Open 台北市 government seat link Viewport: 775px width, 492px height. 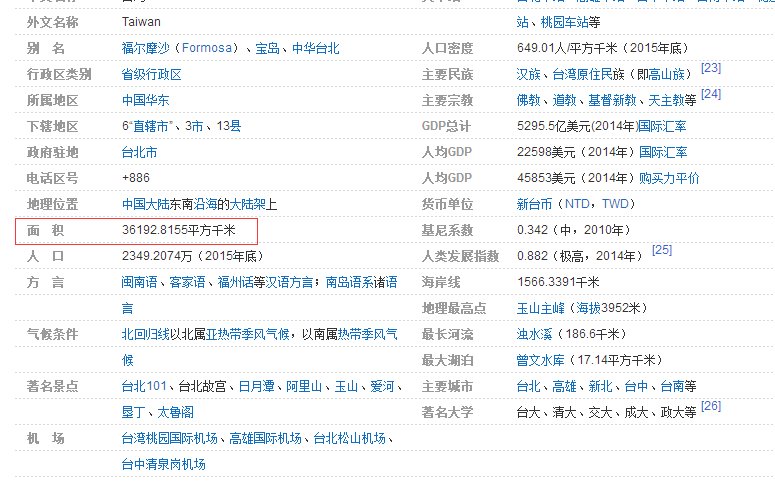pos(139,153)
